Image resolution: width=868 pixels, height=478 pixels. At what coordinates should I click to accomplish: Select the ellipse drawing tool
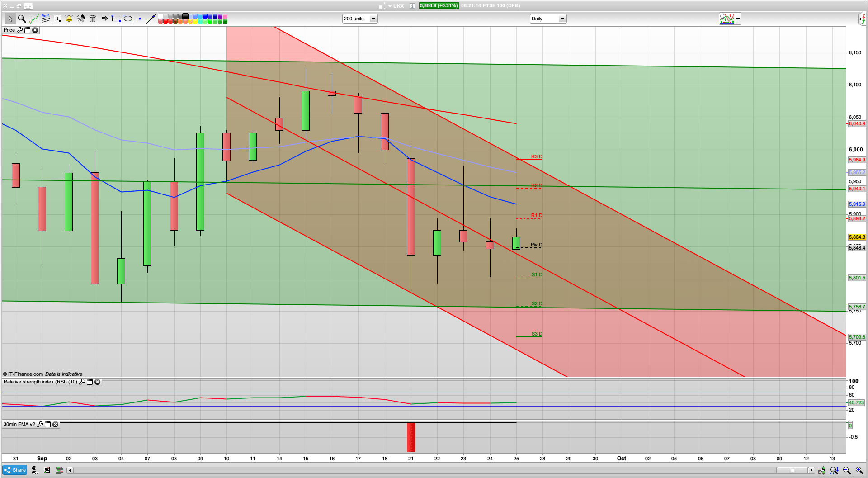[128, 19]
